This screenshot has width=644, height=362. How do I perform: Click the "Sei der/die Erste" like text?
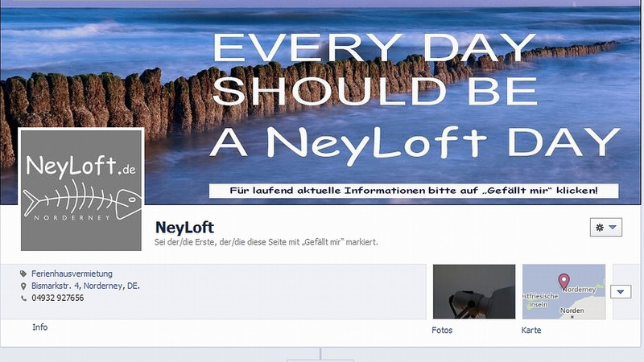coord(266,242)
